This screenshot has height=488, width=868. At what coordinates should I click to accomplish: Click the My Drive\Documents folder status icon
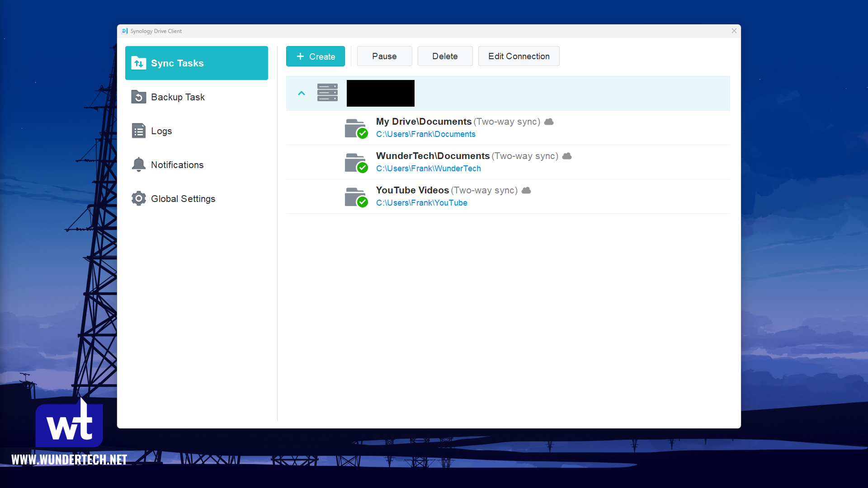click(x=356, y=128)
